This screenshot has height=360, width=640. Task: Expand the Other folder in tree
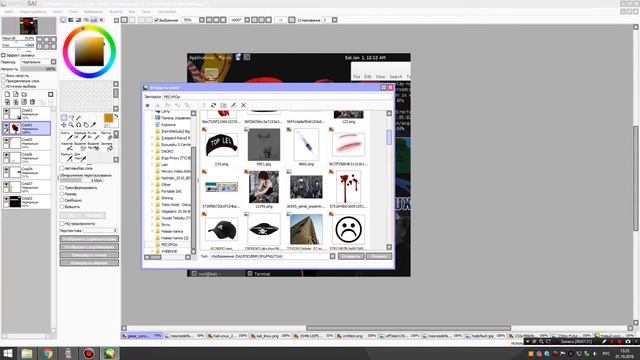[x=153, y=184]
